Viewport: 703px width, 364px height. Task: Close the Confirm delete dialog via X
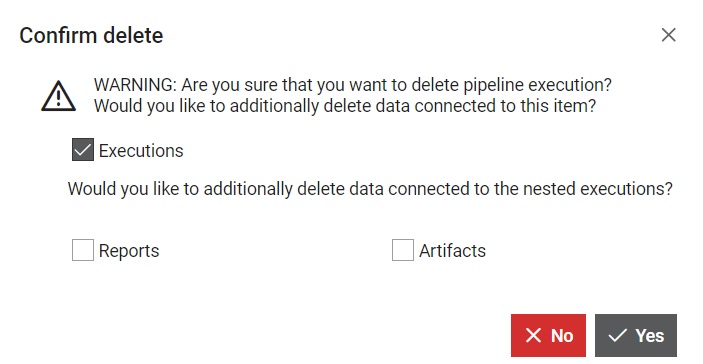click(668, 35)
